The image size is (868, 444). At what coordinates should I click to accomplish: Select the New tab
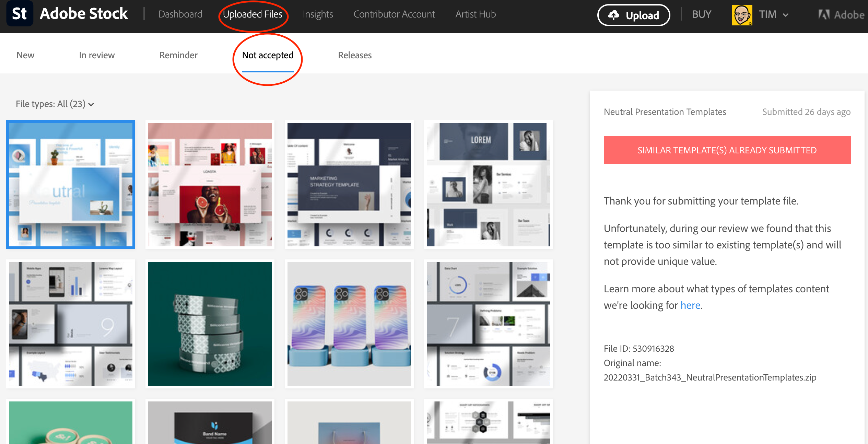(25, 55)
